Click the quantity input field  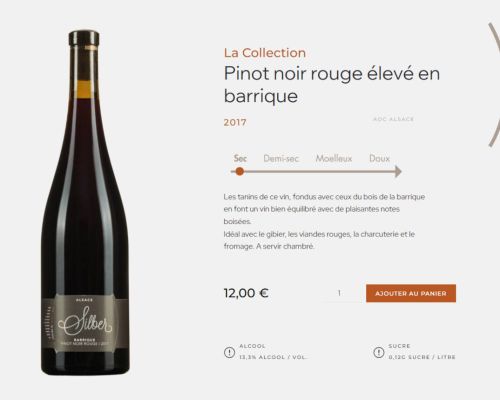(339, 293)
